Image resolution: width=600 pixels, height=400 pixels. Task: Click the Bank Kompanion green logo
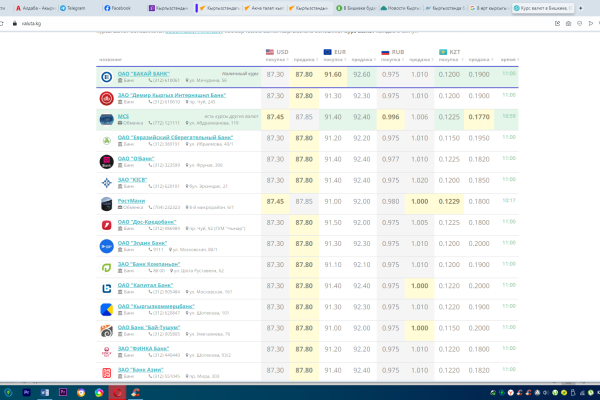[106, 267]
